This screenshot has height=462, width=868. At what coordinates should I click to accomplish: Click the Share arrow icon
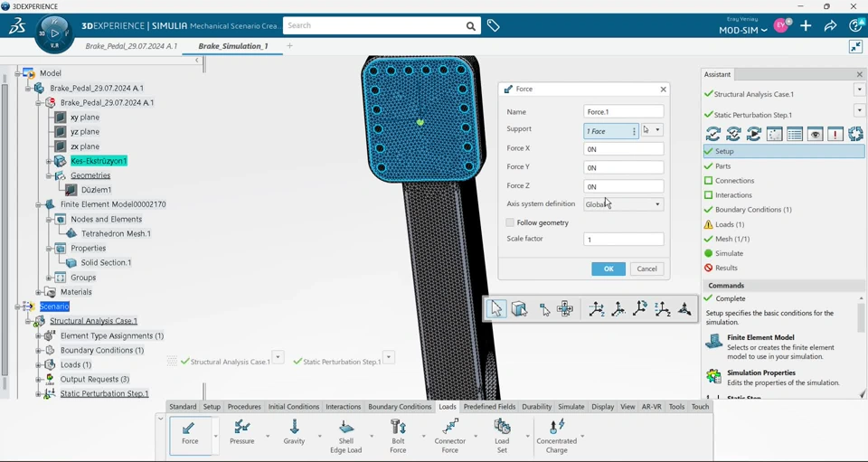pyautogui.click(x=830, y=25)
